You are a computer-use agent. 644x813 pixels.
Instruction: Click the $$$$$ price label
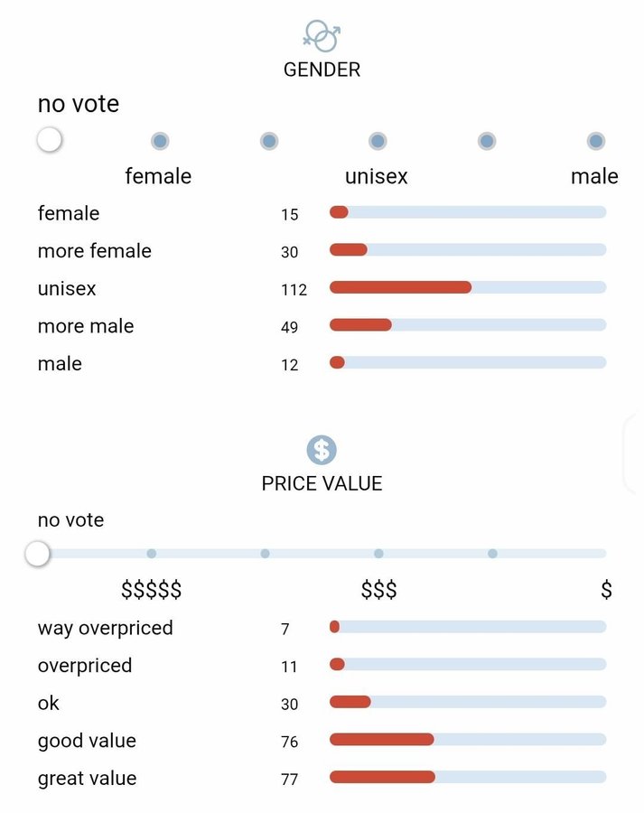point(152,591)
